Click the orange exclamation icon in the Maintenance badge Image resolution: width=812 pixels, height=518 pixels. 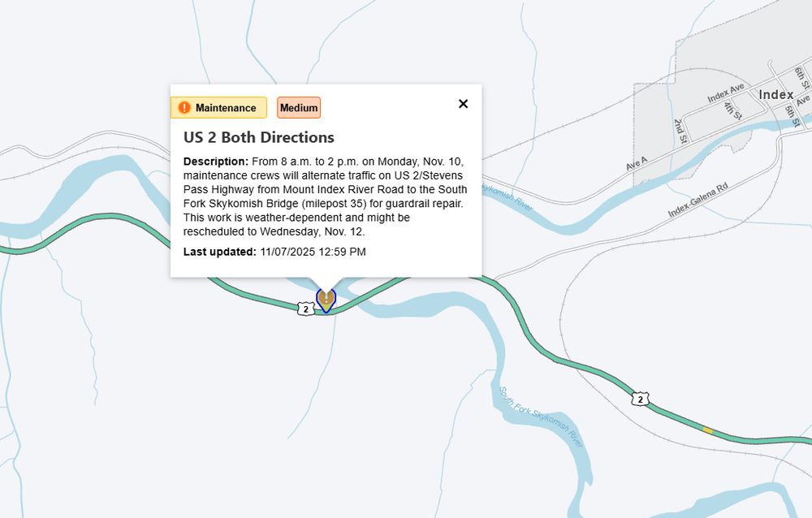[184, 106]
